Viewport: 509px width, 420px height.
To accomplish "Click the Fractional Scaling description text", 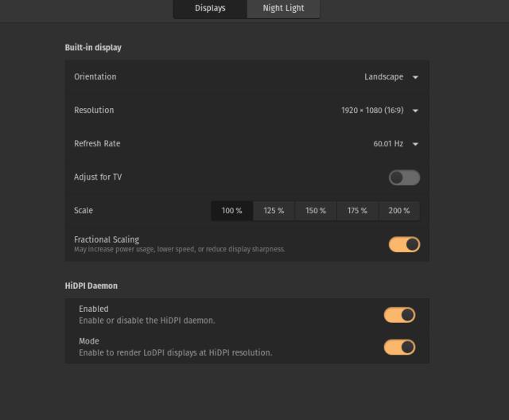I will 179,249.
